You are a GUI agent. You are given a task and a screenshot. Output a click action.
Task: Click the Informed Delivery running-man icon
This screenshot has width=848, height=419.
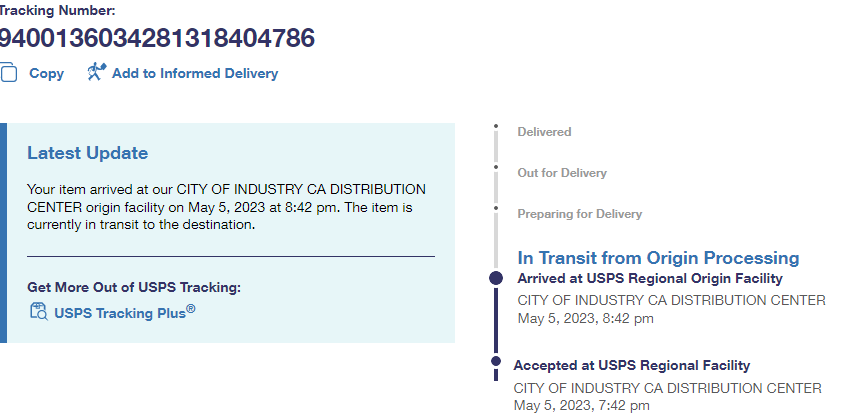[x=96, y=72]
